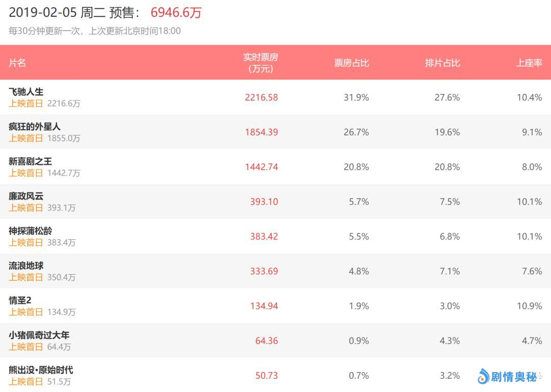Click the 剧情奥秘 watermark text
The width and height of the screenshot is (551, 392).
click(x=514, y=377)
